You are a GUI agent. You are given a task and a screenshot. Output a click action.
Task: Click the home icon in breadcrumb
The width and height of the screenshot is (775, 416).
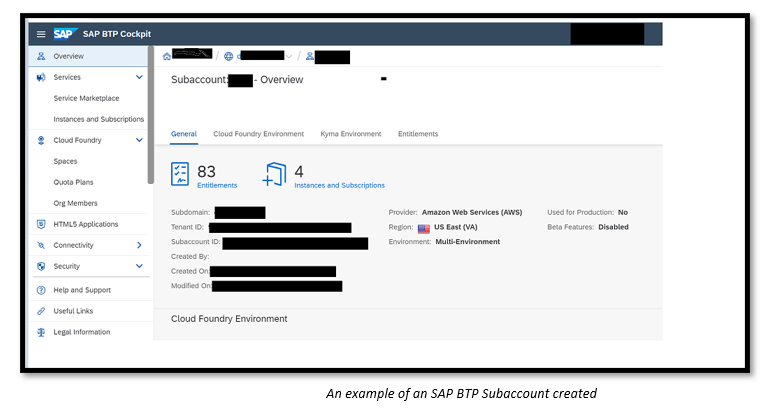coord(167,56)
